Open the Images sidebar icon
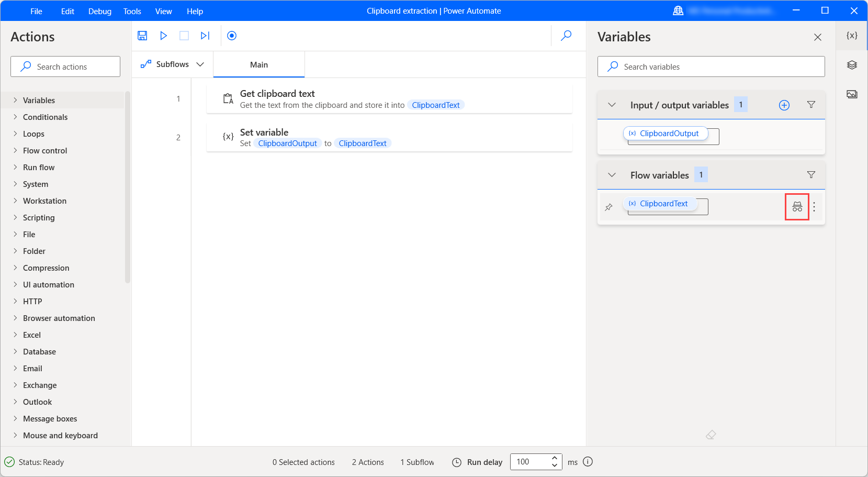 click(852, 94)
